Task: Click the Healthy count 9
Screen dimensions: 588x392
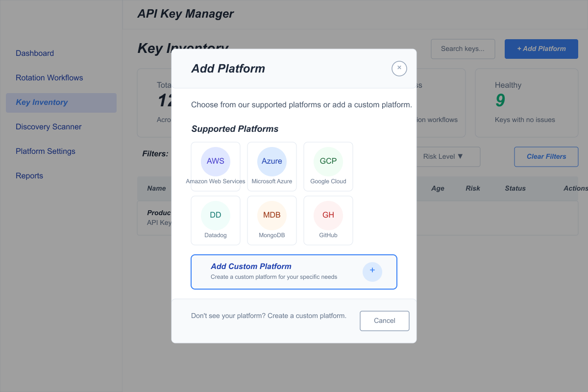Action: pos(500,100)
